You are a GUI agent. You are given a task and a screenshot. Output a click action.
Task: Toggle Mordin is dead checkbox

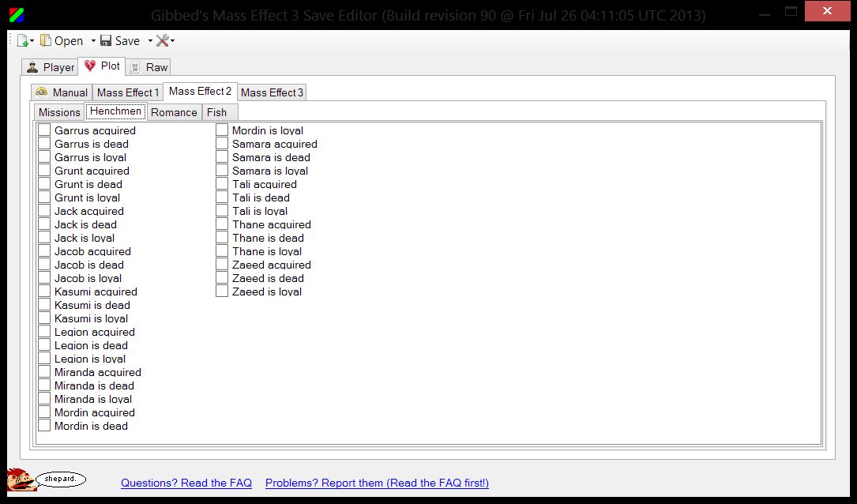click(44, 426)
